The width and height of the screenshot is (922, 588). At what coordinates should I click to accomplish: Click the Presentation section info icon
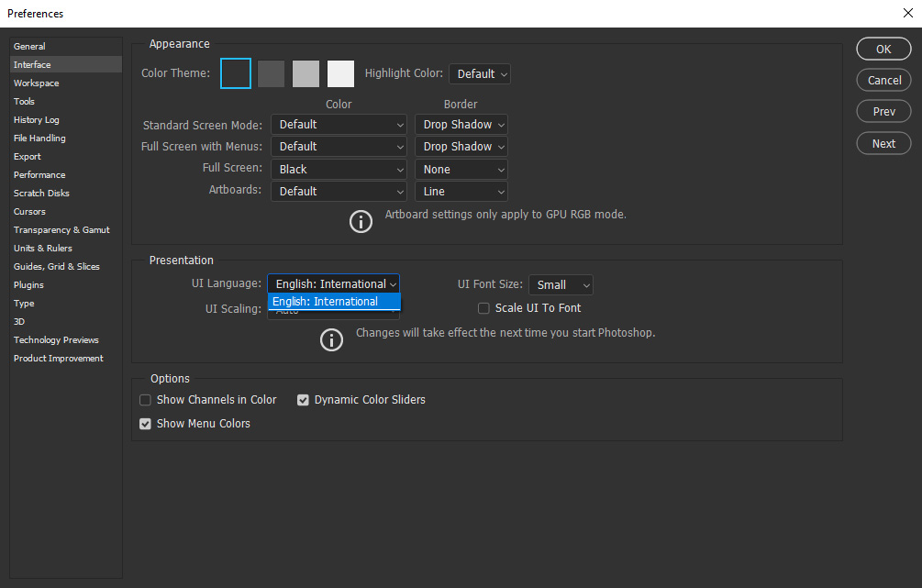331,339
